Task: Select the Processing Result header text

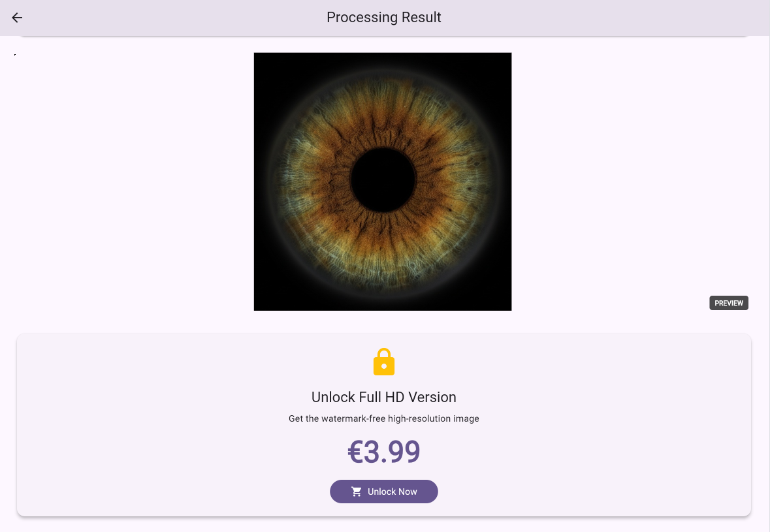Action: pos(384,18)
